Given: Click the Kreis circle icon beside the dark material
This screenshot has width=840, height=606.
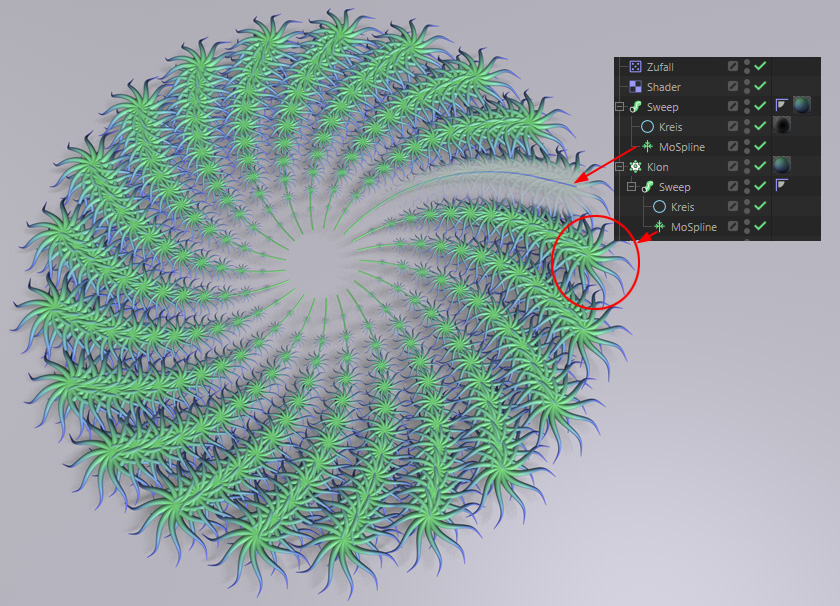Looking at the screenshot, I should [647, 126].
